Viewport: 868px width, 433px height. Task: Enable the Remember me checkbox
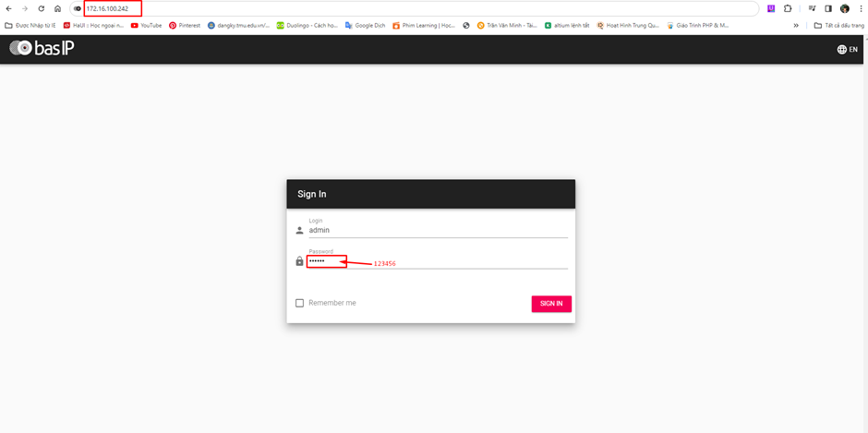299,303
